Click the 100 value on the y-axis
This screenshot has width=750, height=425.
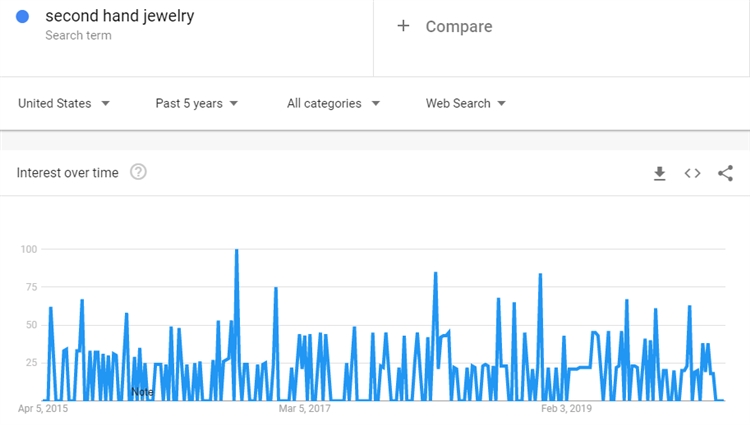pos(28,249)
